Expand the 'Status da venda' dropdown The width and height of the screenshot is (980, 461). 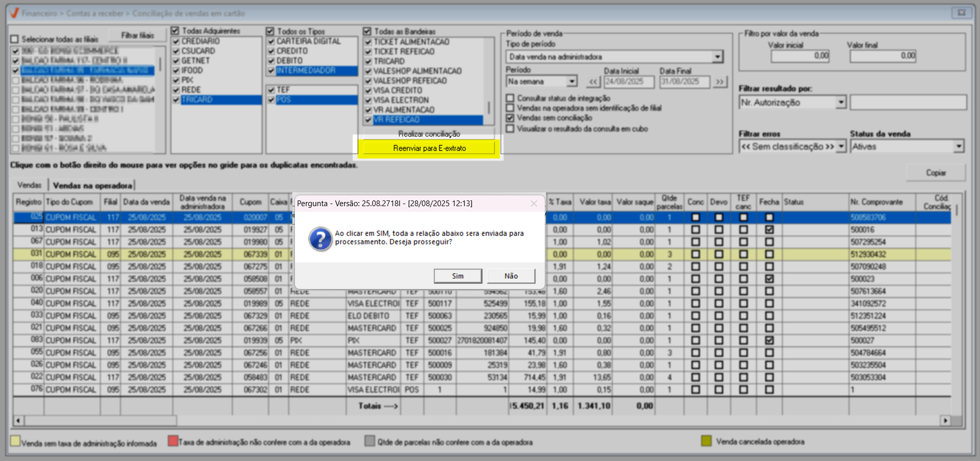pos(959,147)
